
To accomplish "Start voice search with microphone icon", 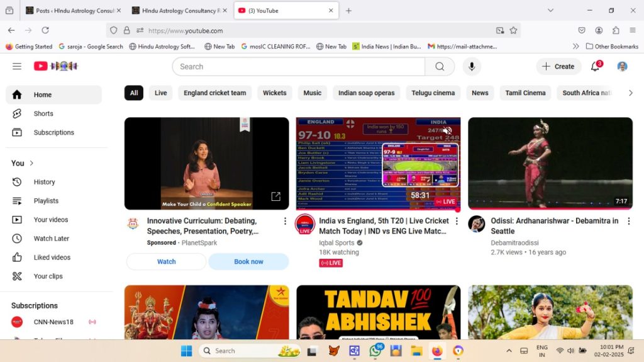I will coord(472,67).
